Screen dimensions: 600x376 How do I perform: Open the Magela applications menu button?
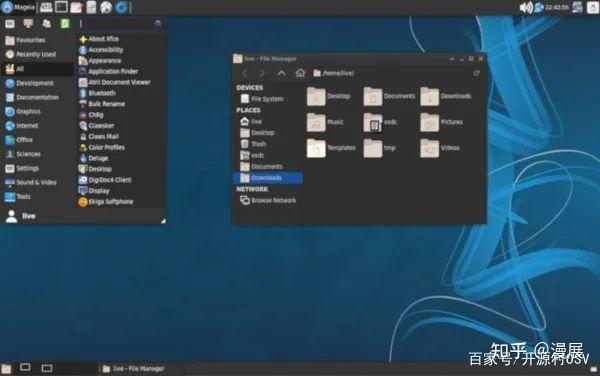pos(18,7)
